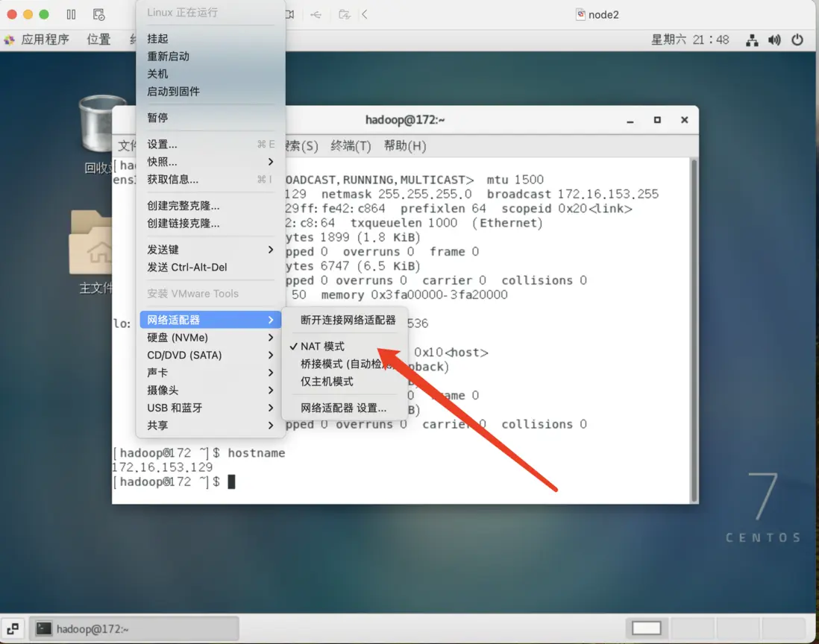
Task: Click the USB device toolbar icon
Action: pos(316,15)
